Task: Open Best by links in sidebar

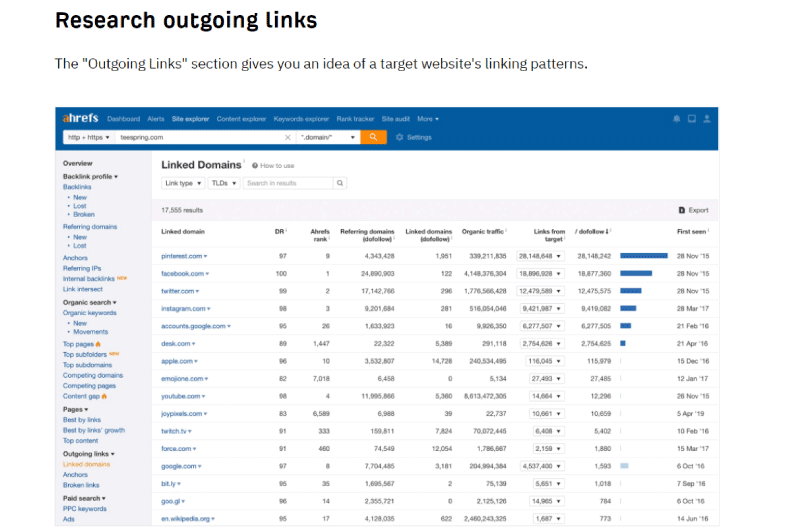Action: click(x=82, y=420)
